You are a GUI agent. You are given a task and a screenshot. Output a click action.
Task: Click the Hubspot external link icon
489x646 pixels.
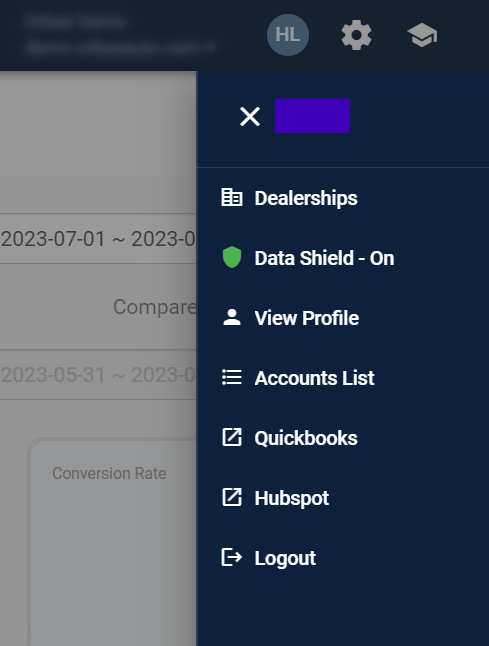coord(232,497)
